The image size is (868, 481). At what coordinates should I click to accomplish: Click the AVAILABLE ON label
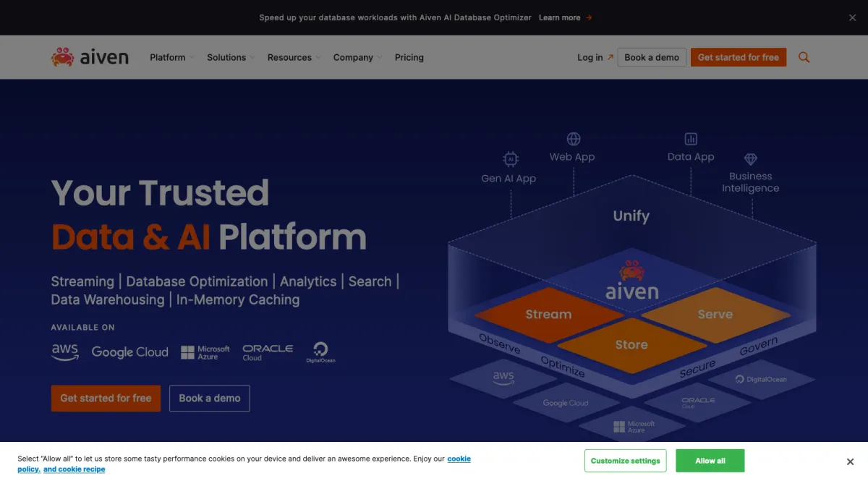82,328
